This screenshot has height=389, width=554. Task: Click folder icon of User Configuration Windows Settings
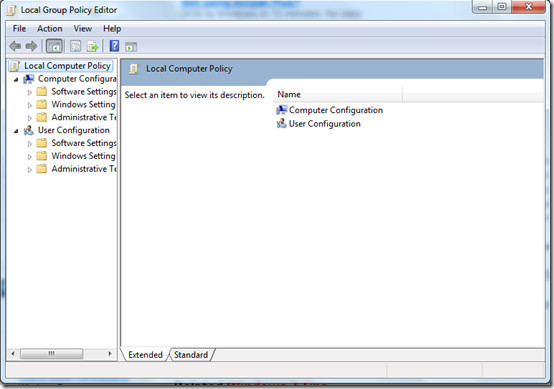(x=42, y=156)
